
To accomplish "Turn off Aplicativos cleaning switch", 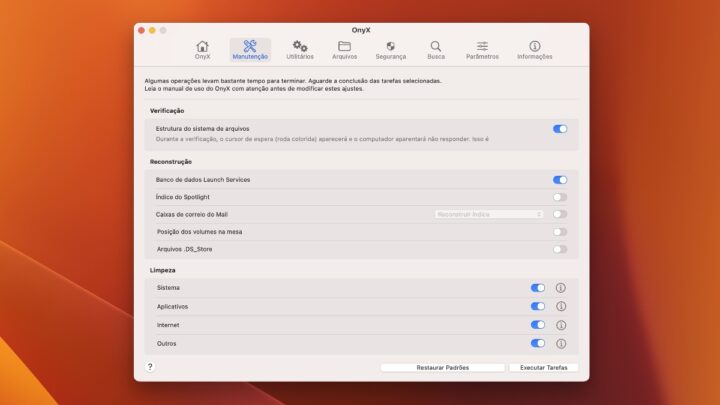I will [538, 306].
